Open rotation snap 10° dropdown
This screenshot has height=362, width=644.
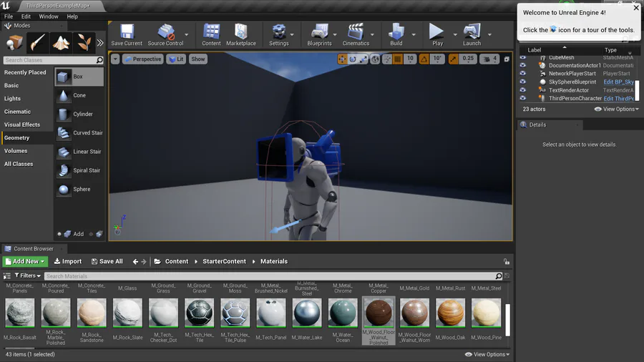437,59
